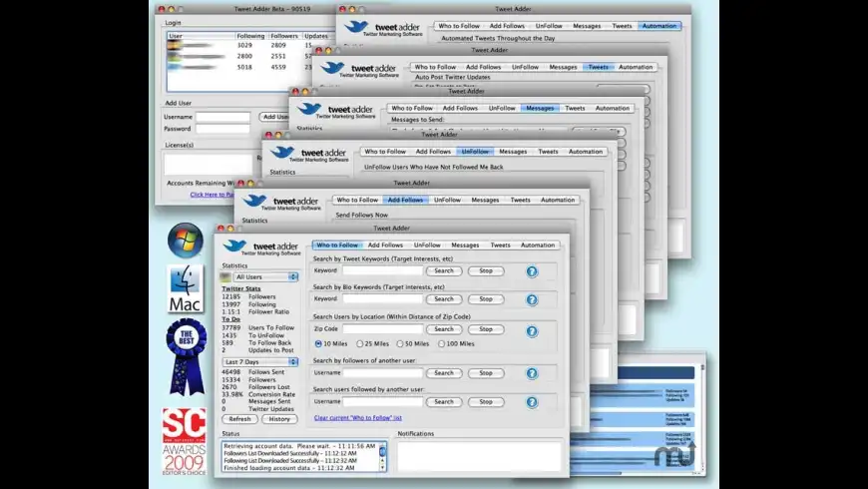Open help for Search users followed by another user
Image resolution: width=868 pixels, height=489 pixels.
click(x=532, y=402)
